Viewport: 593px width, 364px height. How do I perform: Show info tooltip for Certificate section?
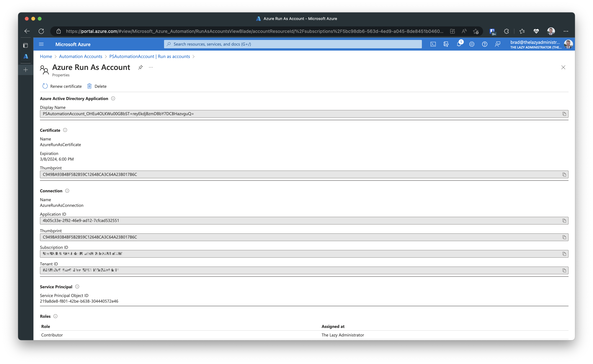pos(65,130)
